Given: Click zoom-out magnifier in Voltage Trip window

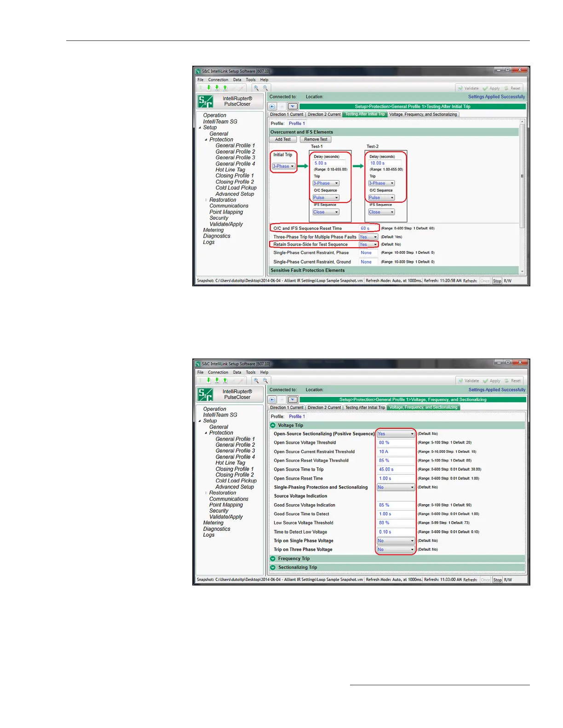Looking at the screenshot, I should point(265,381).
